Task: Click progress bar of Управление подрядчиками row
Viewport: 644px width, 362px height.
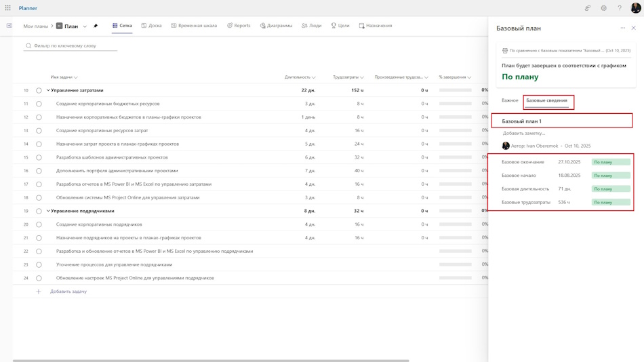Action: coord(455,211)
